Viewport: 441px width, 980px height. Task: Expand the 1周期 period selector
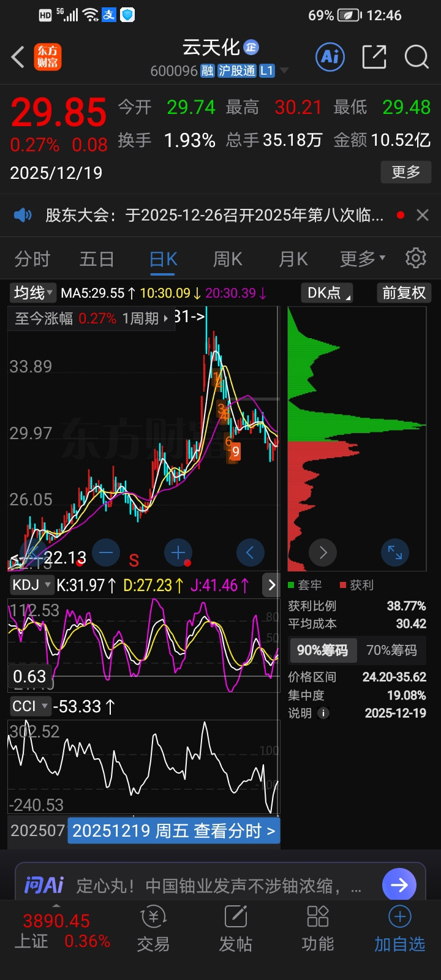(145, 318)
